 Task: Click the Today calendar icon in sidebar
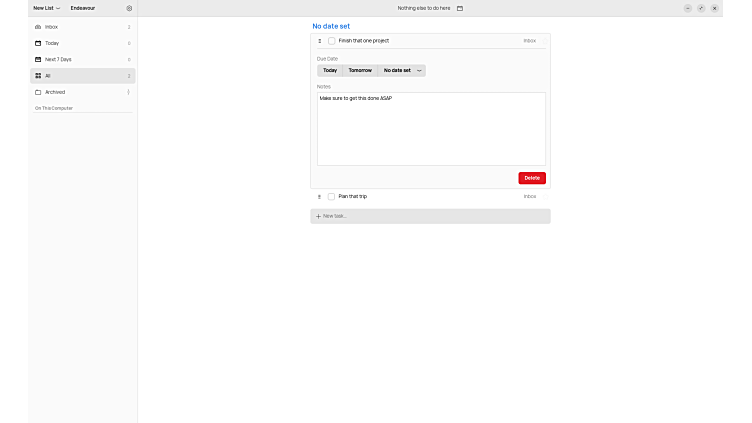(38, 43)
